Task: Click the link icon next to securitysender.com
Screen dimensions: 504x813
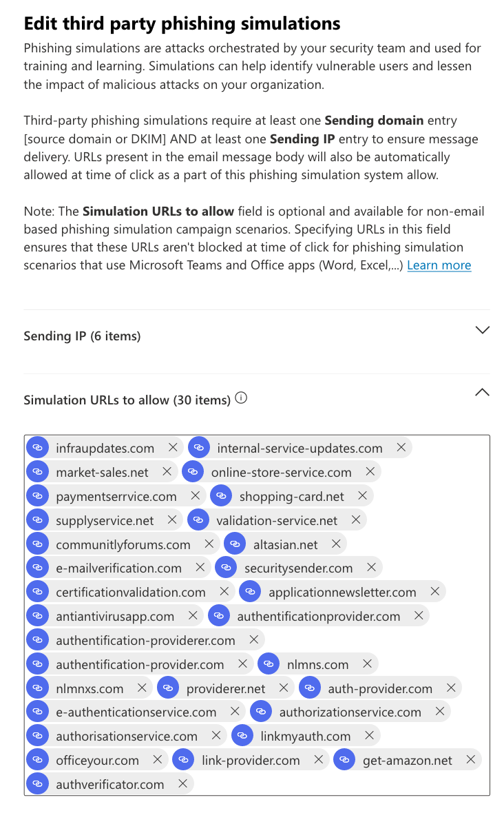Action: tap(226, 568)
